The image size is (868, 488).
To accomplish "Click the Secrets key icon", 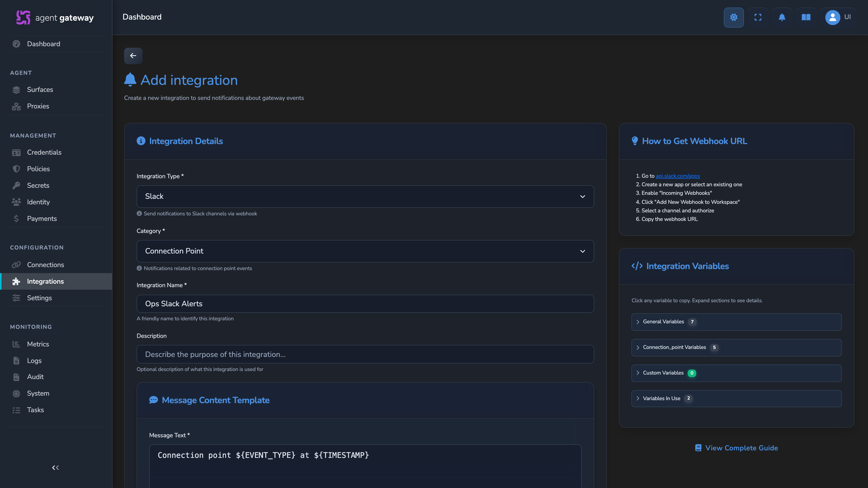I will coord(16,185).
